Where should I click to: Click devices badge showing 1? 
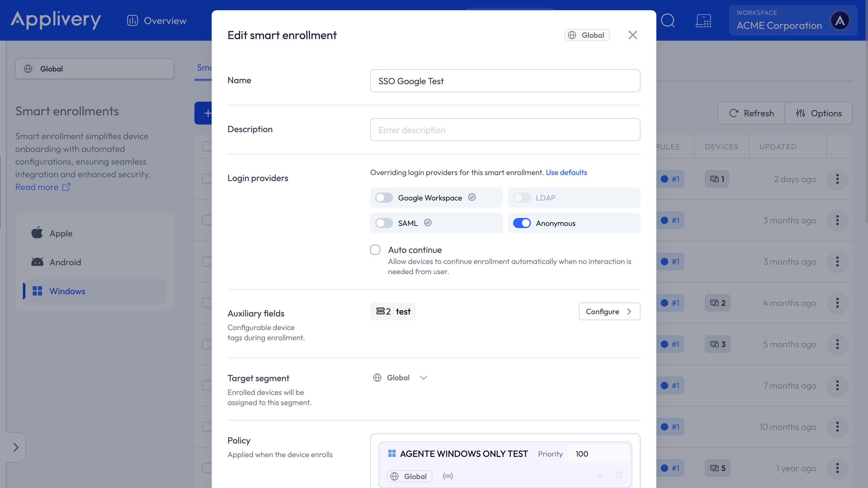pyautogui.click(x=717, y=179)
